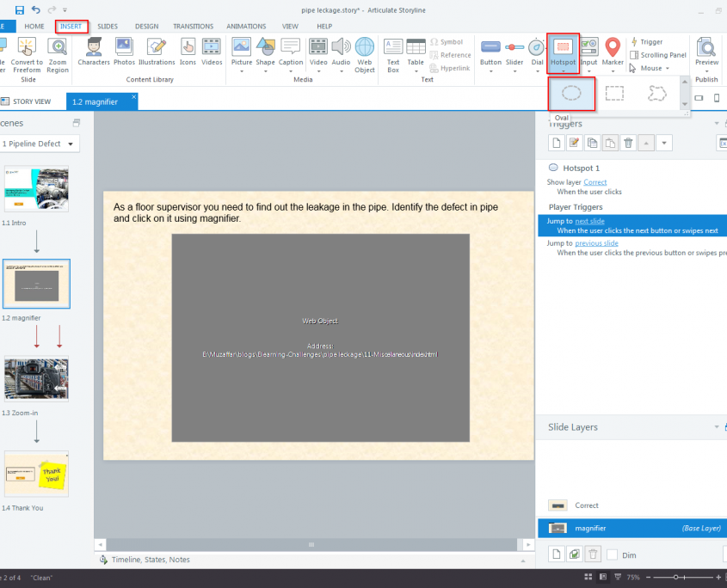This screenshot has height=588, width=727.
Task: Open the Characters content library
Action: pyautogui.click(x=94, y=52)
